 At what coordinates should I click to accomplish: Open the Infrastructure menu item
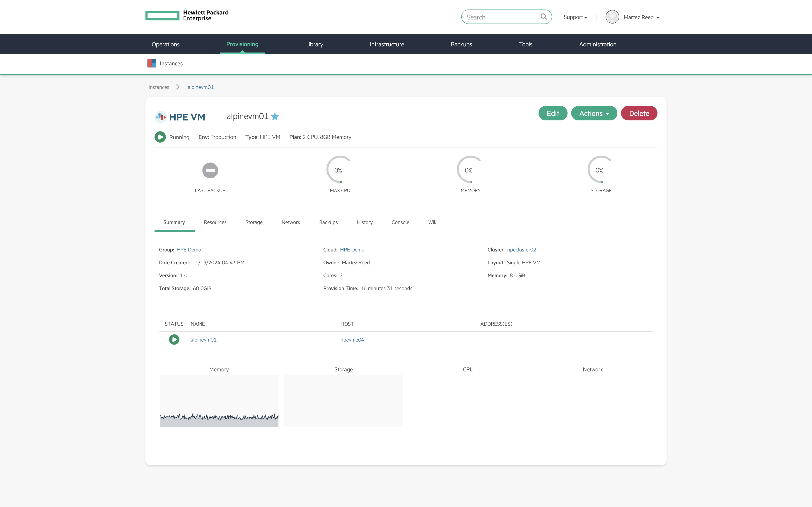click(x=387, y=44)
